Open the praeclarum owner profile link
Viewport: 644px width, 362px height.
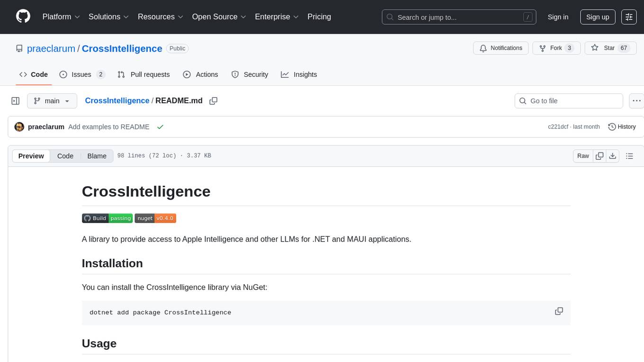pos(51,48)
